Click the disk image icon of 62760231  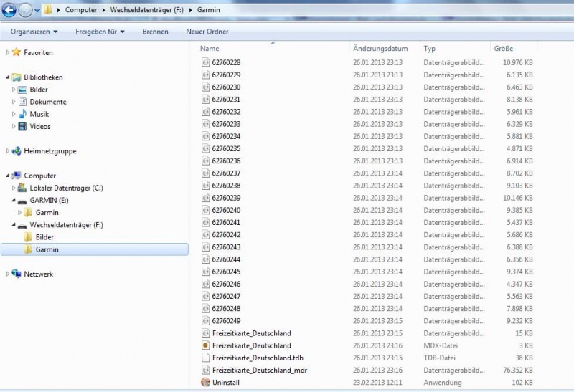(205, 99)
